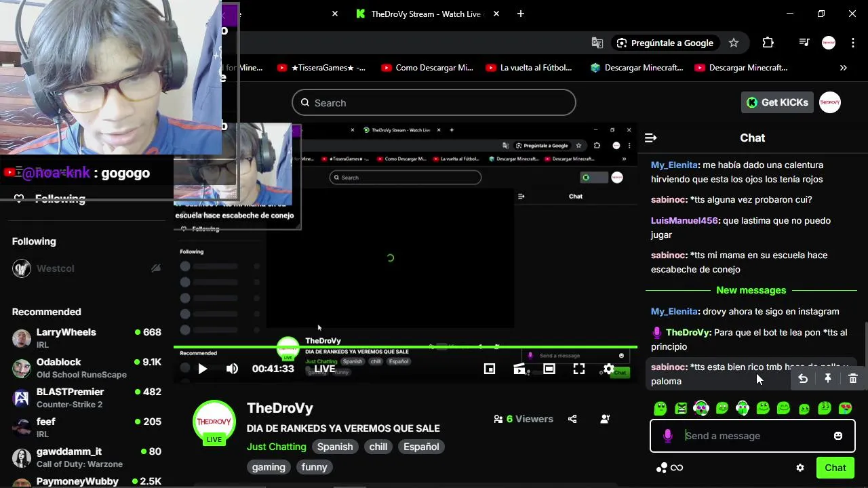This screenshot has width=868, height=488.
Task: Click TheDroVy username in chat
Action: pyautogui.click(x=688, y=332)
